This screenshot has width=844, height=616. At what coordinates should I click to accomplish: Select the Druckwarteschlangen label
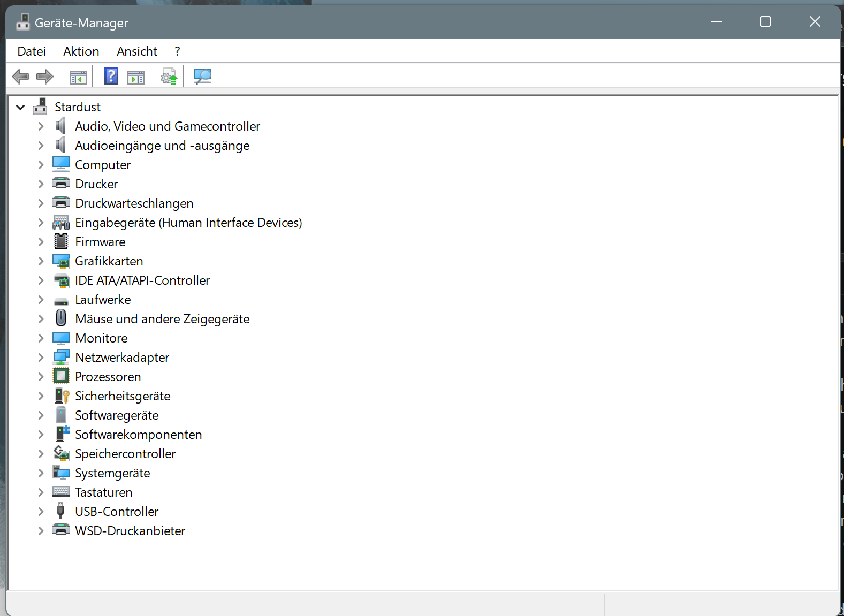pyautogui.click(x=134, y=203)
